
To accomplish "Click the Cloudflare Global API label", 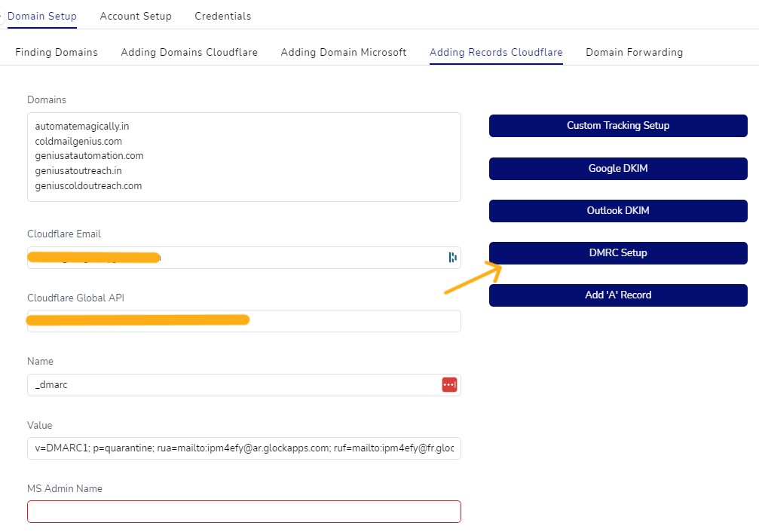I will pos(75,298).
